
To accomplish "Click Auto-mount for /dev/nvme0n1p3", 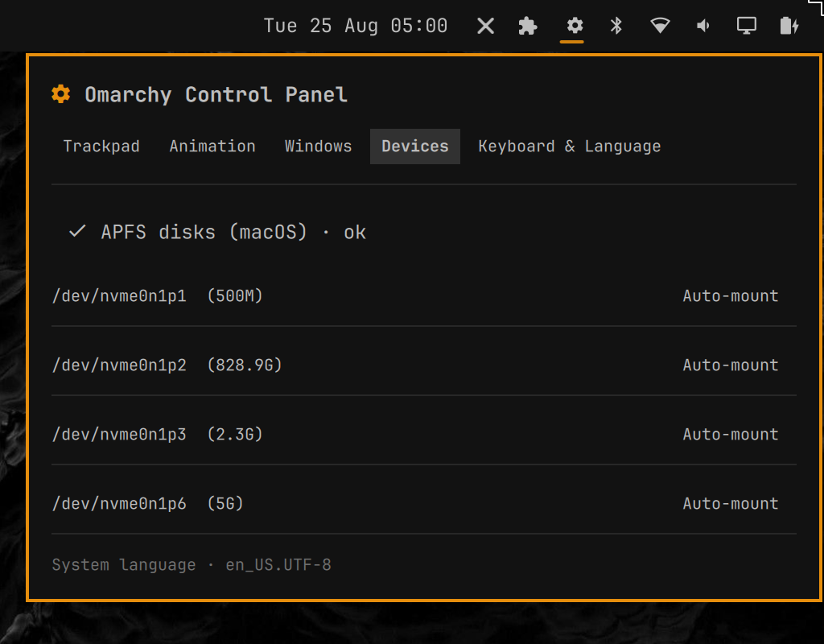I will point(731,434).
